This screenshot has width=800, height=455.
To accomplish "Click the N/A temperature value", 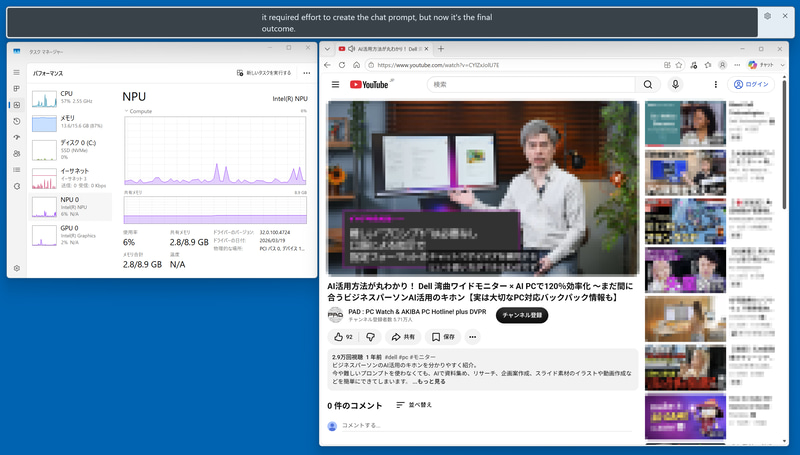I will tap(178, 264).
